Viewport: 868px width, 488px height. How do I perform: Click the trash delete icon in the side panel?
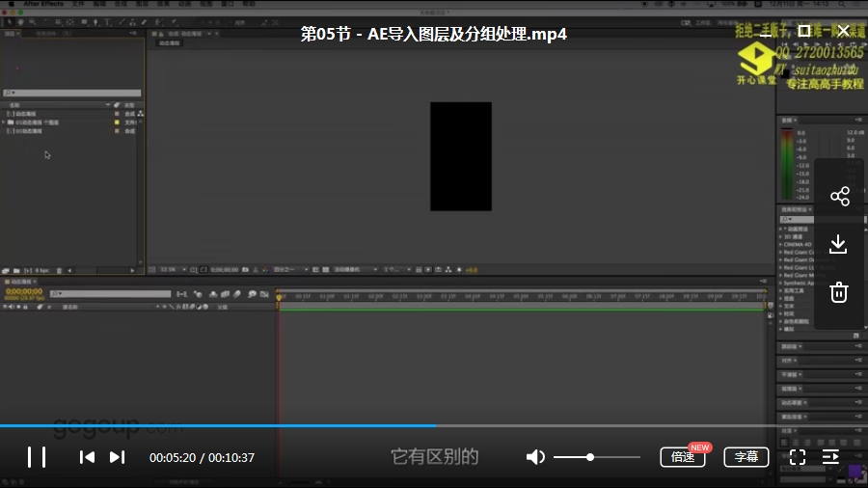point(839,292)
